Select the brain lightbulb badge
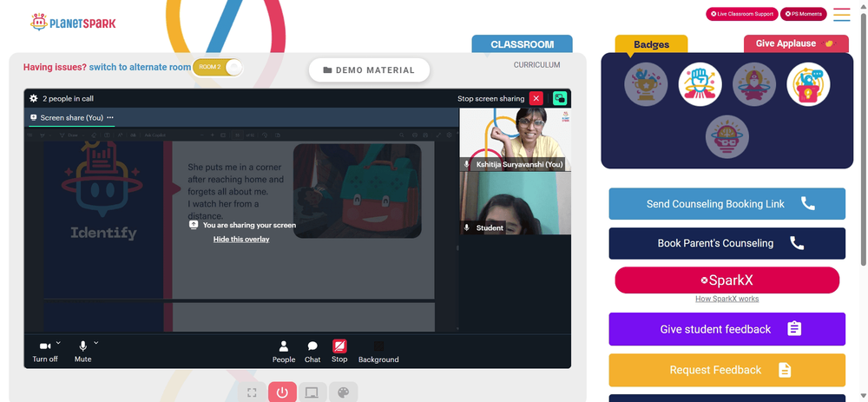The height and width of the screenshot is (402, 868). [x=727, y=137]
